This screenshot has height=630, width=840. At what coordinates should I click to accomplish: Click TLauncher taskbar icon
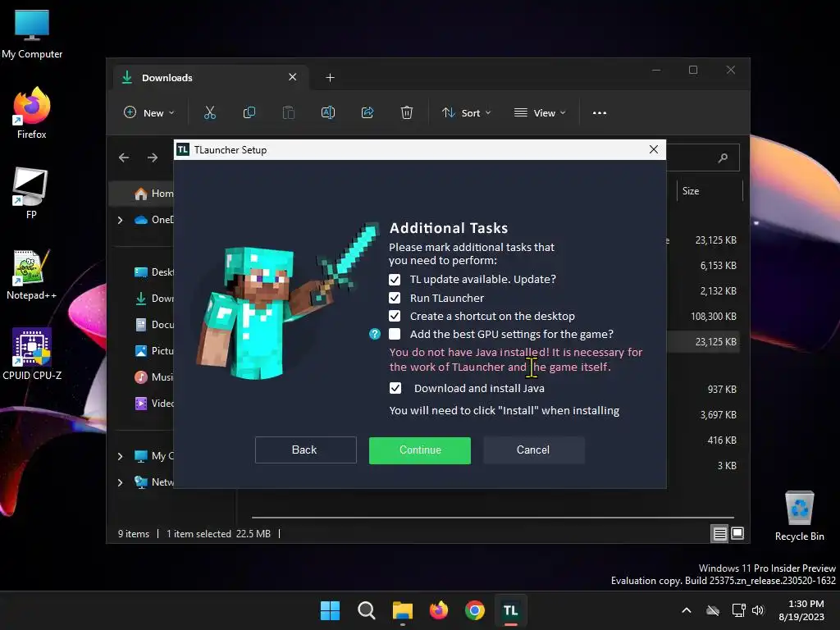510,610
